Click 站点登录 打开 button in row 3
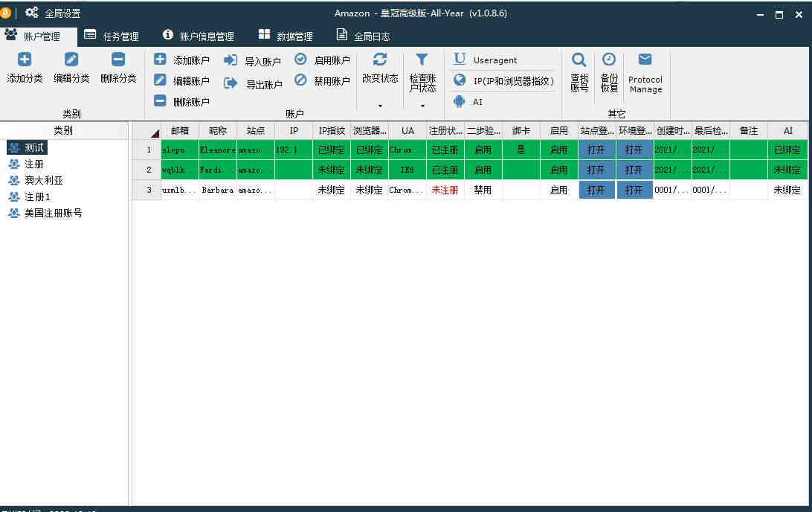This screenshot has height=512, width=812. 596,191
